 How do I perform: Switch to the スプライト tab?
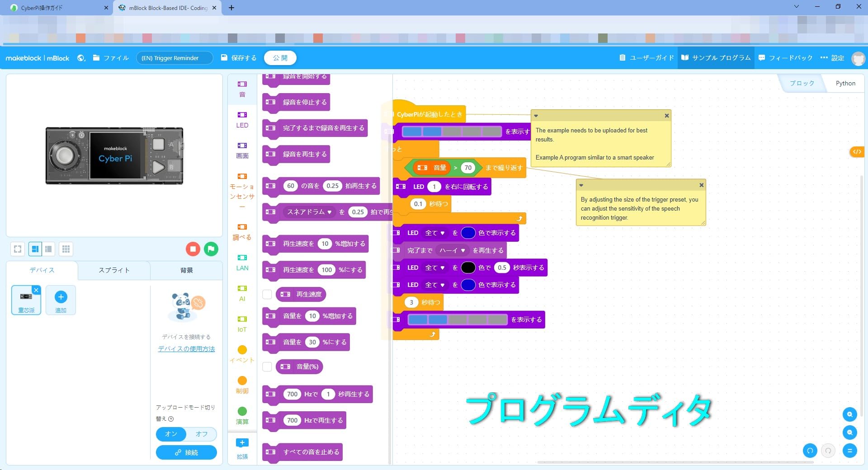[x=114, y=270]
